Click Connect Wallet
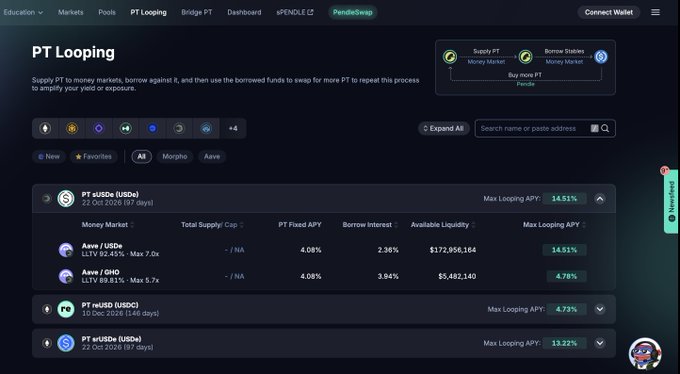Screen dimensions: 680x374 pos(608,12)
